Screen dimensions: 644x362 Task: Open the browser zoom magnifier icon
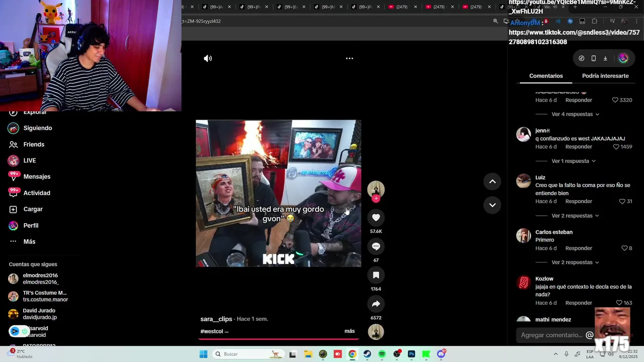[496, 21]
